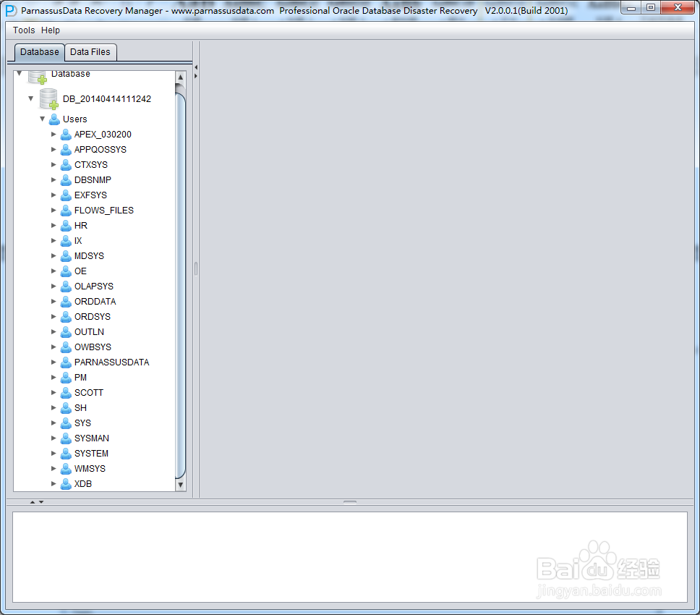Click bottom divider down arrow
Viewport: 700px width, 615px height.
41,502
